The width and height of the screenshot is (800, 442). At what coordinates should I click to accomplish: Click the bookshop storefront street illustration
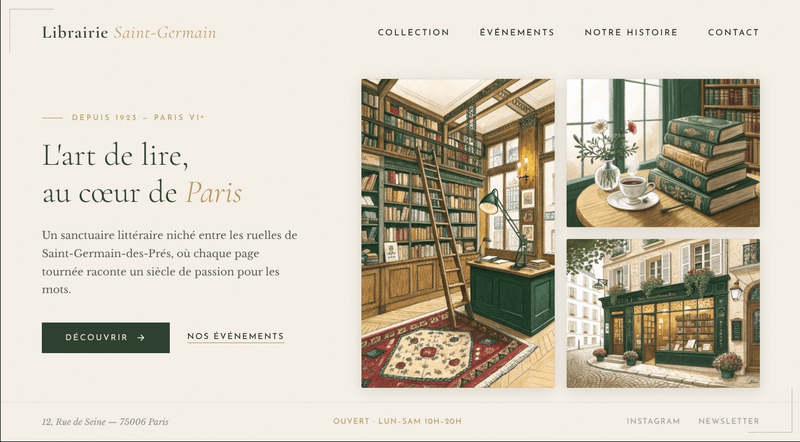tap(663, 313)
